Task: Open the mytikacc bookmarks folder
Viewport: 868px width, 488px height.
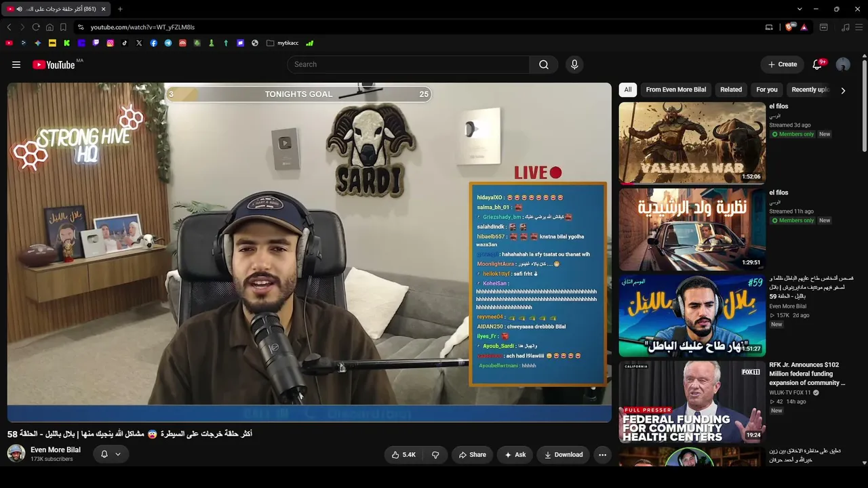Action: pos(283,43)
